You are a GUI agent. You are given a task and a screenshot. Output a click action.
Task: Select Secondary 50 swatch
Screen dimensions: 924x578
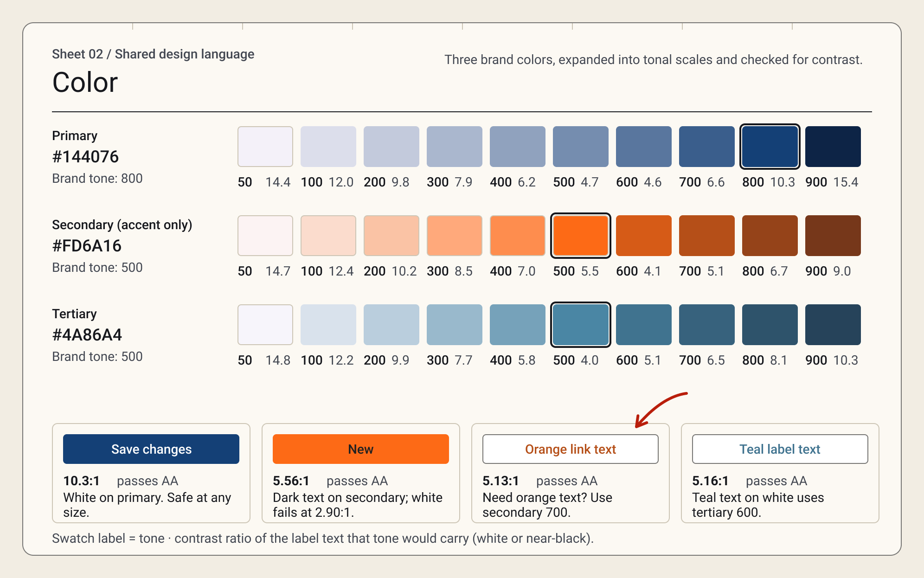pos(265,236)
